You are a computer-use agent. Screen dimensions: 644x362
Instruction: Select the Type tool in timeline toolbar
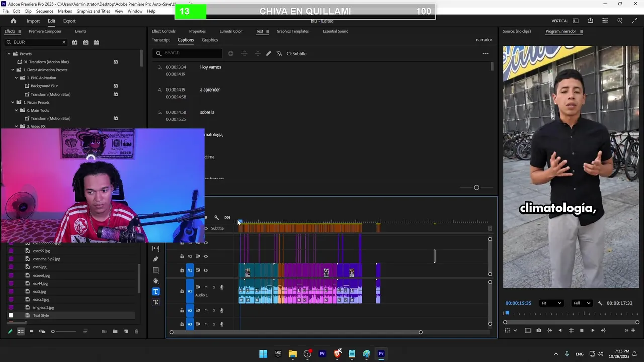156,292
